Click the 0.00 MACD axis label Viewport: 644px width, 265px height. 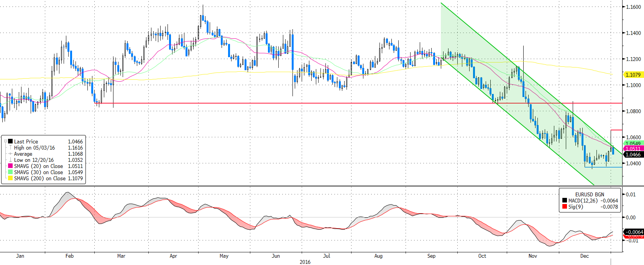coord(631,217)
